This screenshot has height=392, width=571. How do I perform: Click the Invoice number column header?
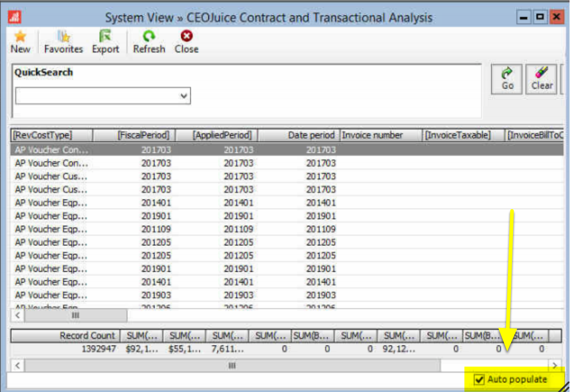pos(381,135)
